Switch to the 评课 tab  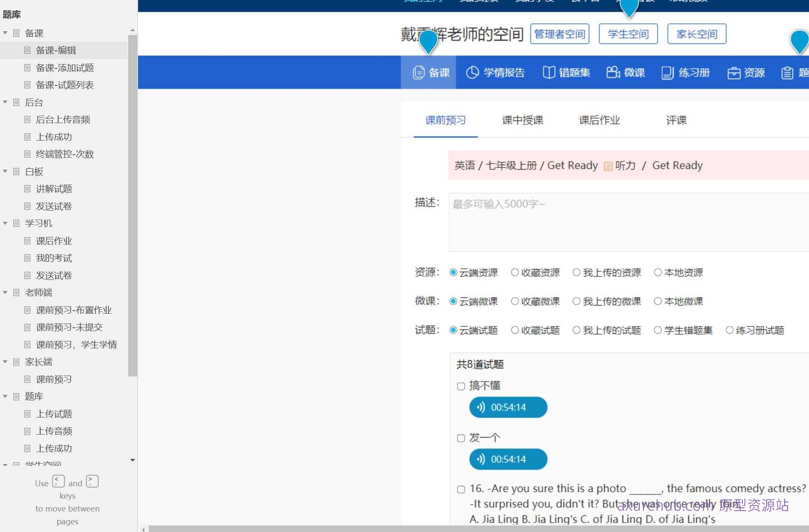tap(676, 120)
